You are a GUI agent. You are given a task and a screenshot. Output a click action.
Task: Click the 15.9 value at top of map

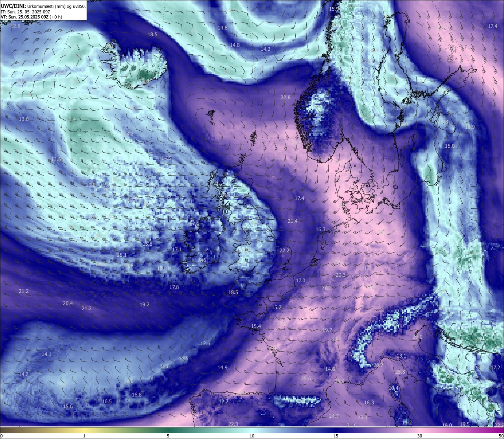[x=334, y=9]
